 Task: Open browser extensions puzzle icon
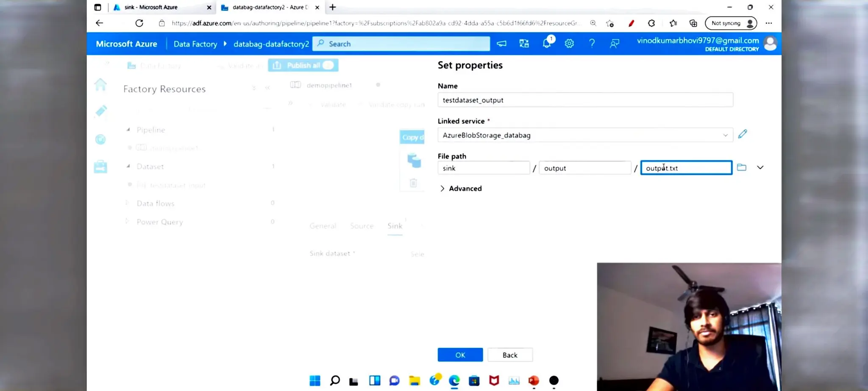651,23
